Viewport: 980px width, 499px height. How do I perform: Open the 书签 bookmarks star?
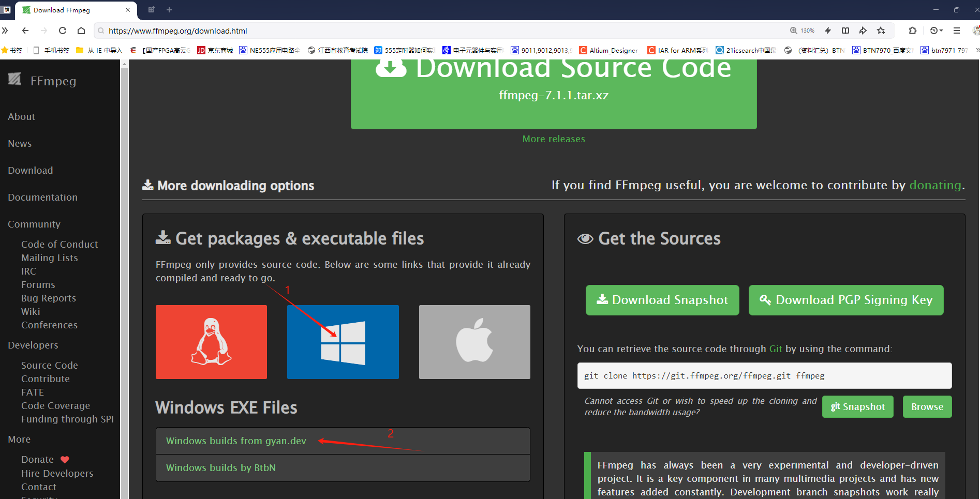12,50
